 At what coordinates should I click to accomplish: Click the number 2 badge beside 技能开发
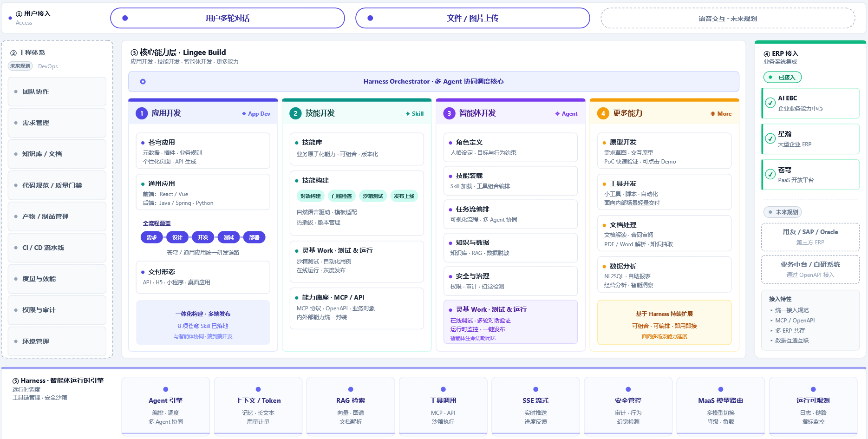295,113
